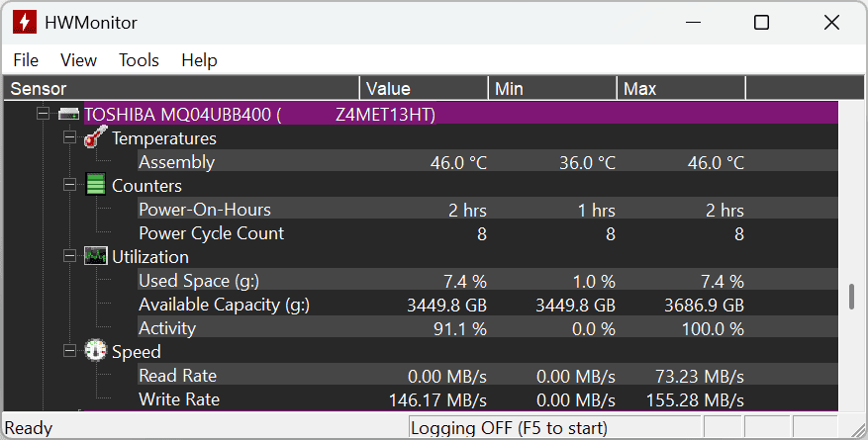Select the Power-On-Hours row
This screenshot has width=868, height=440.
[x=488, y=210]
